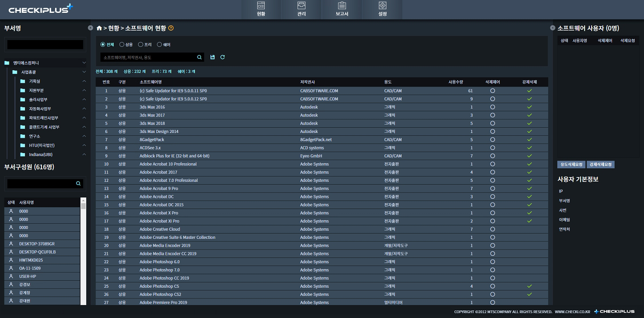Click software name search input field

click(148, 57)
